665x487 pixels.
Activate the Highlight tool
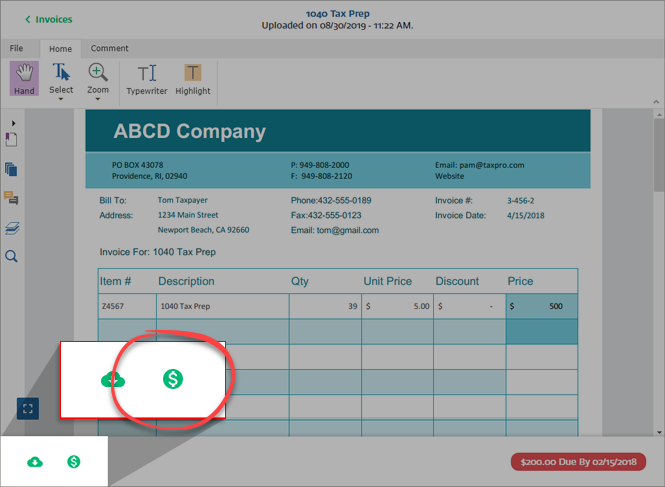tap(193, 79)
